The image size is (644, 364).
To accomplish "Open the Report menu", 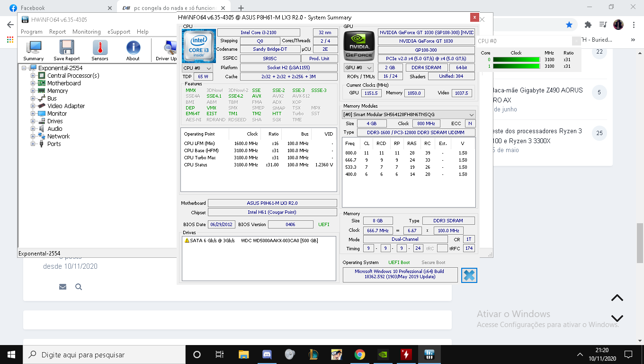I will coord(58,32).
